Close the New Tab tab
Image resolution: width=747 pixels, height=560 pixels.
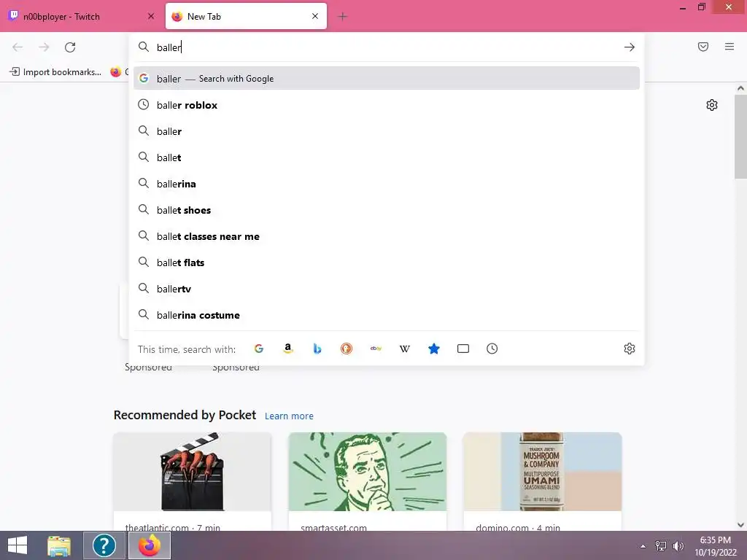315,16
